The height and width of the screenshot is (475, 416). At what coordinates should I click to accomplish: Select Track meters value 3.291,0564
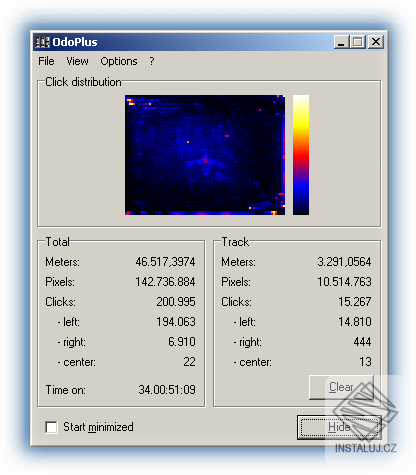tap(344, 262)
